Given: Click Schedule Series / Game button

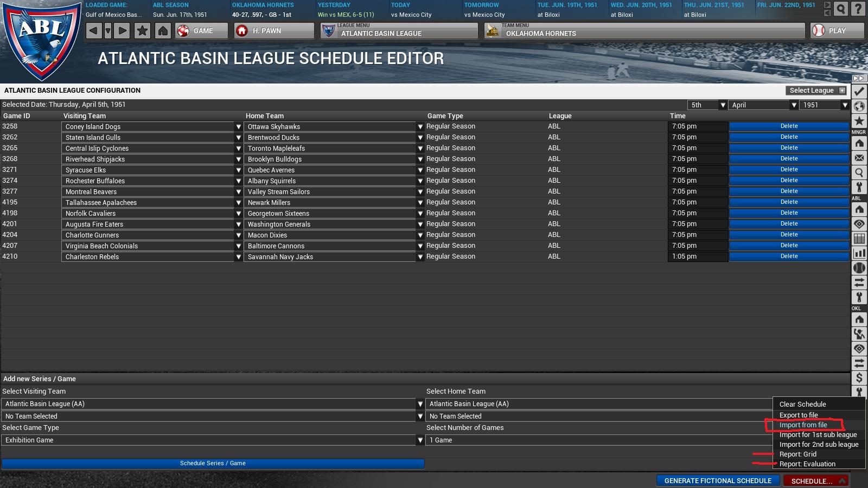Looking at the screenshot, I should point(213,464).
